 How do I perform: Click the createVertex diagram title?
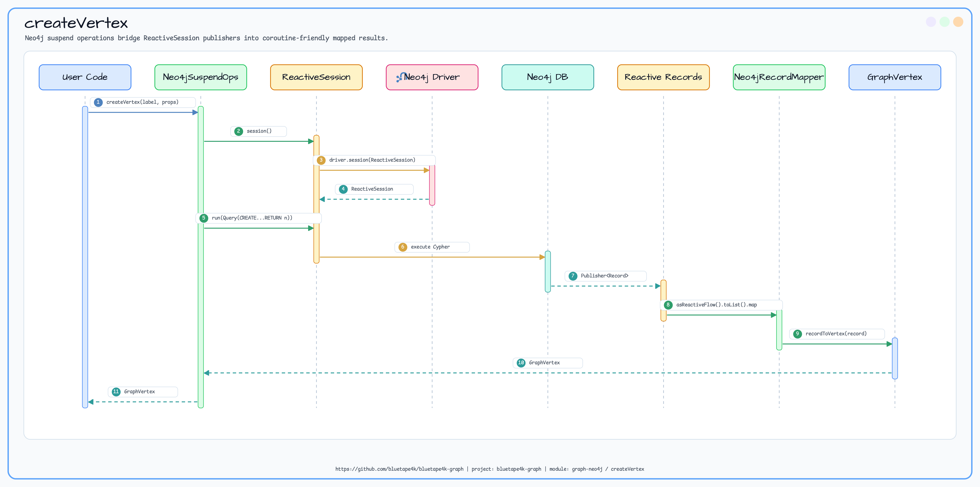pos(76,23)
